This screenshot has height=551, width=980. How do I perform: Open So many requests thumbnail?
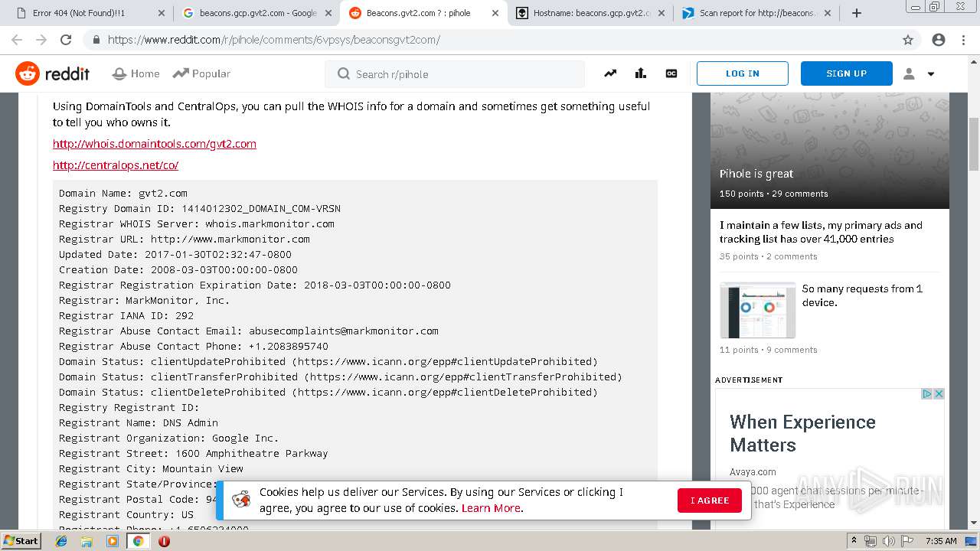point(757,310)
